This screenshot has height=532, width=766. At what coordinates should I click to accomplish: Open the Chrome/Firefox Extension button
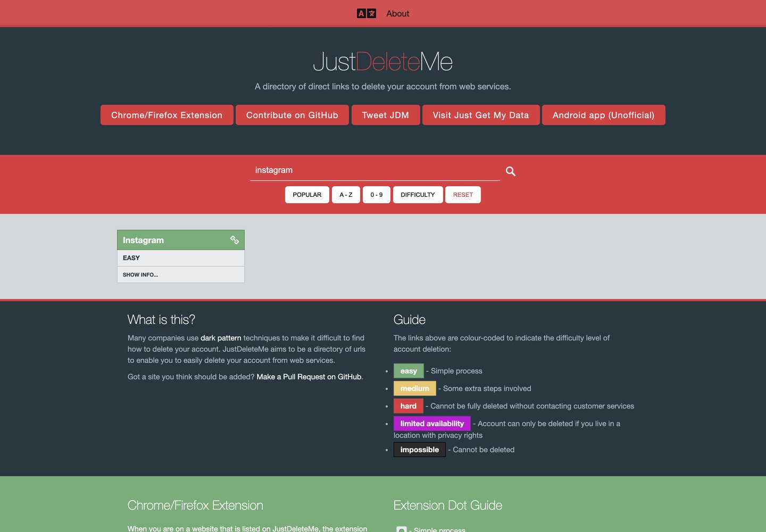(167, 115)
